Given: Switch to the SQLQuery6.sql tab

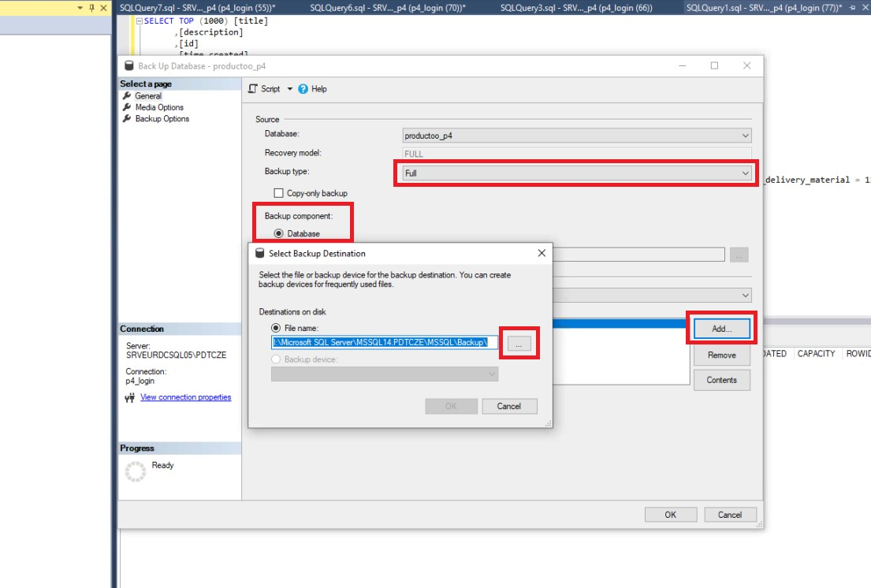Looking at the screenshot, I should (x=387, y=7).
